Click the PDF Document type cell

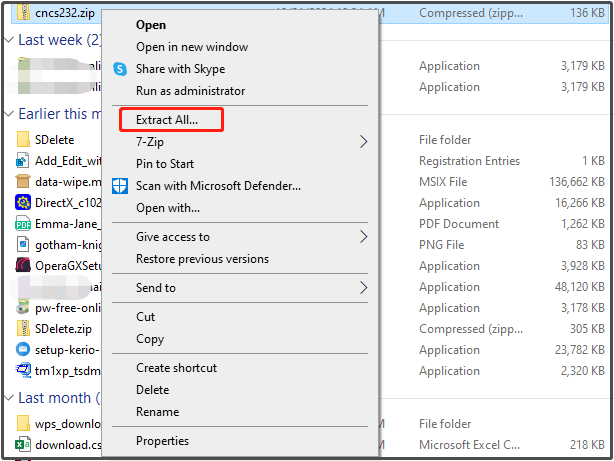pyautogui.click(x=459, y=224)
